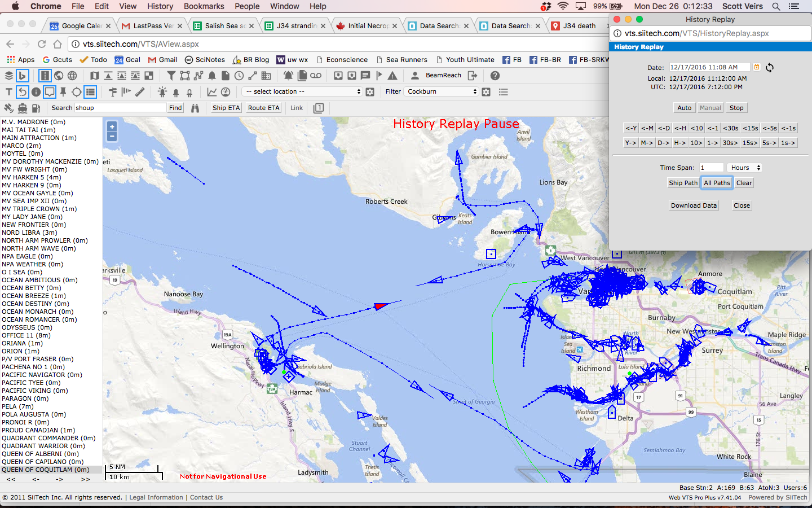Click the Download Data button
The height and width of the screenshot is (508, 812).
(694, 205)
